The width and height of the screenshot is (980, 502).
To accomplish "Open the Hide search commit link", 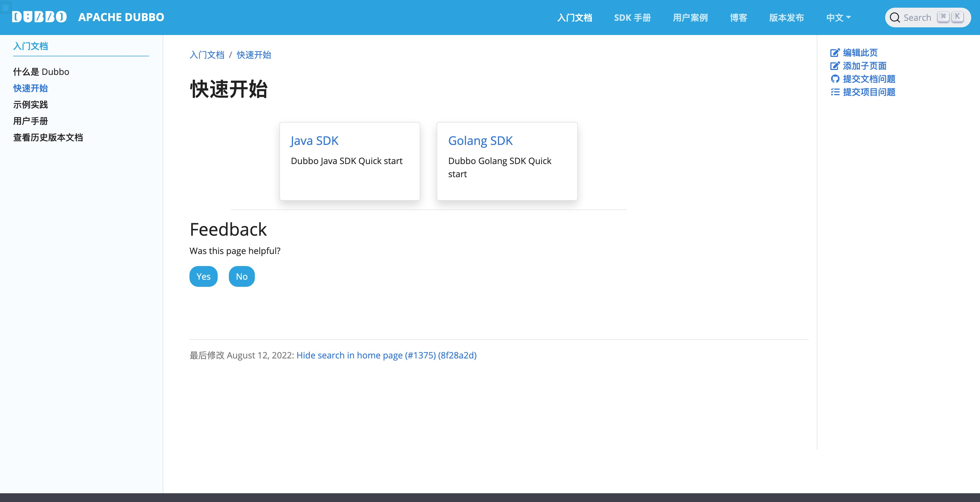I will click(x=386, y=355).
